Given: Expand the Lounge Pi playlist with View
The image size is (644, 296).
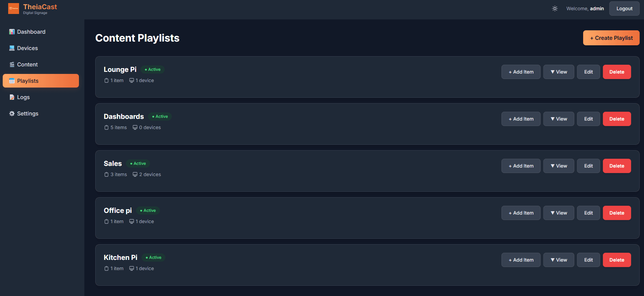Looking at the screenshot, I should (559, 72).
